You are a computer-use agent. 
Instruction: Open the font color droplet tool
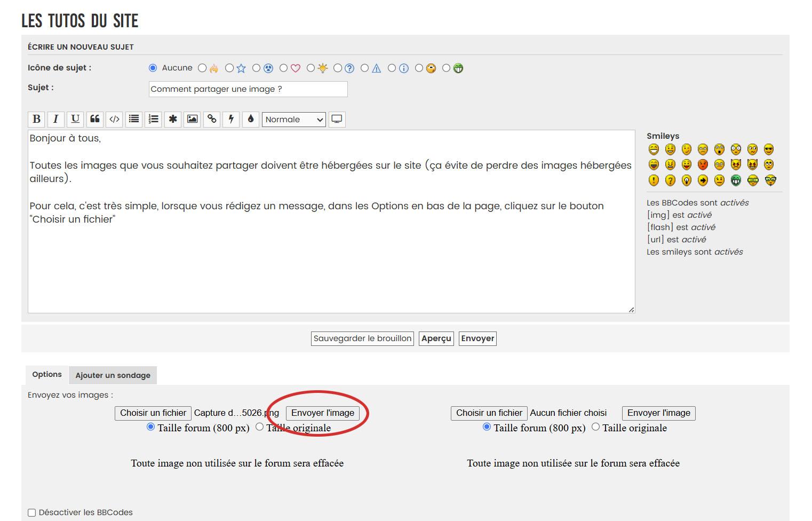click(x=251, y=119)
